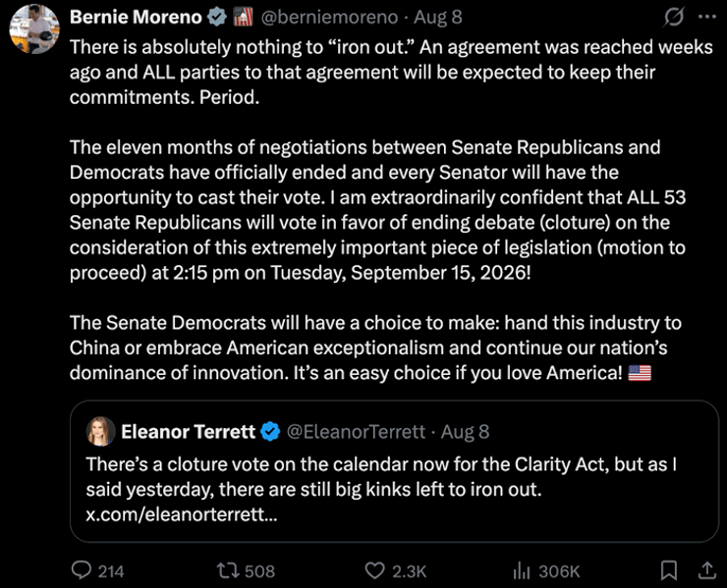Click the Eleanor Terrett name in quote
The width and height of the screenshot is (727, 588).
(188, 432)
